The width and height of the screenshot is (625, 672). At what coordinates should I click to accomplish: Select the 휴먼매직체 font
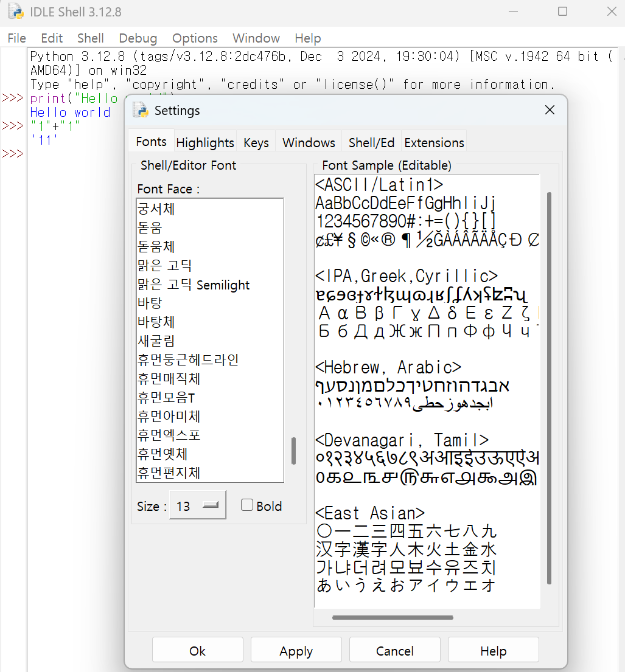click(x=210, y=378)
